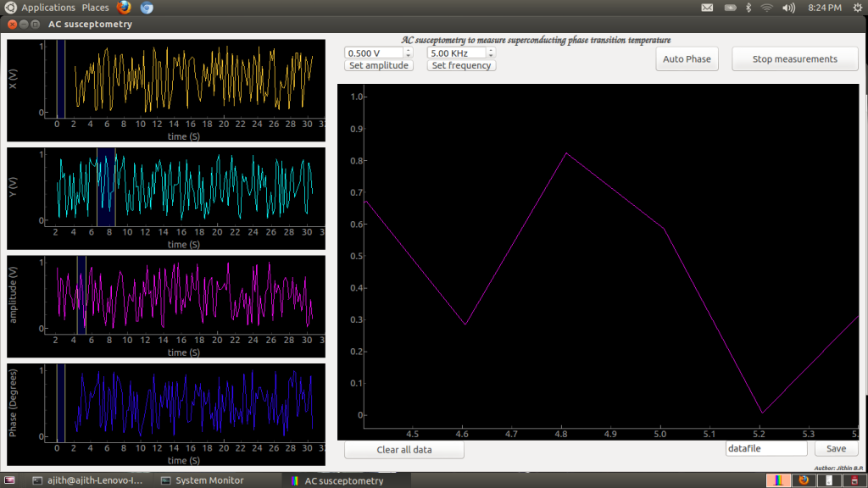
Task: Open the Wi-Fi network indicator
Action: pos(766,8)
